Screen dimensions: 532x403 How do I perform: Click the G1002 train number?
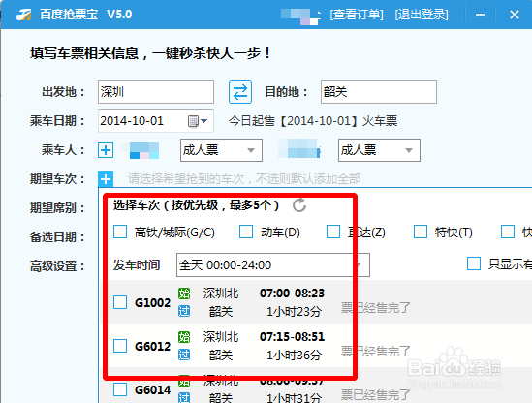[152, 302]
